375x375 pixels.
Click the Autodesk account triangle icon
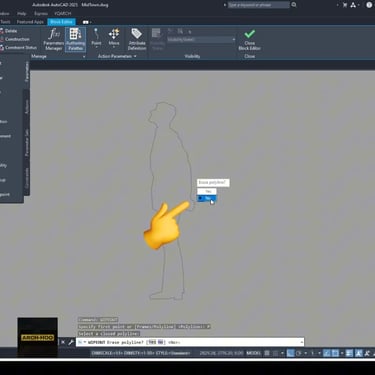click(353, 5)
